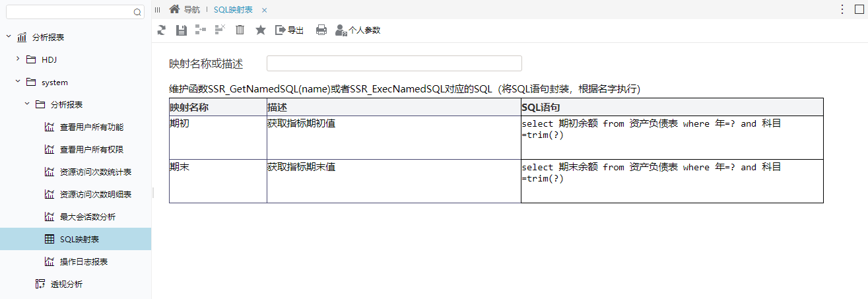Click the 获取指标期初值 description cell
The width and height of the screenshot is (868, 299).
coord(394,137)
